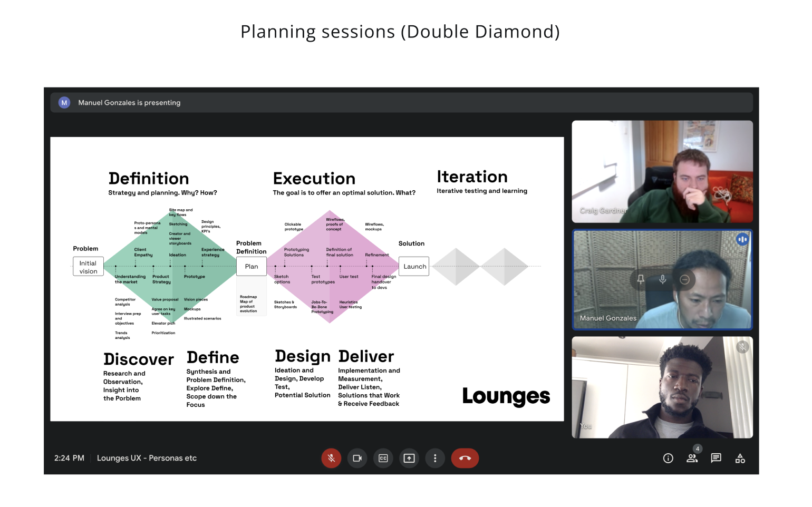The width and height of the screenshot is (812, 507).
Task: Pin Manuel Gonzales's video tile
Action: point(641,279)
